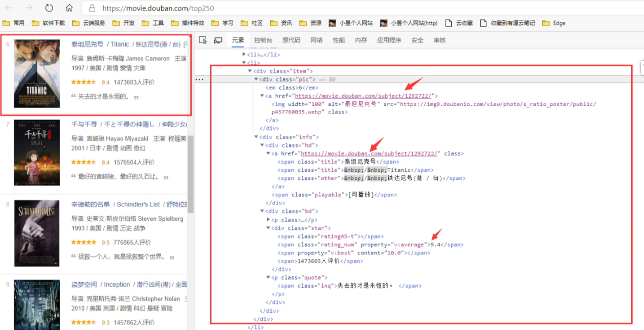Collapse the div class="pic" node

point(256,79)
